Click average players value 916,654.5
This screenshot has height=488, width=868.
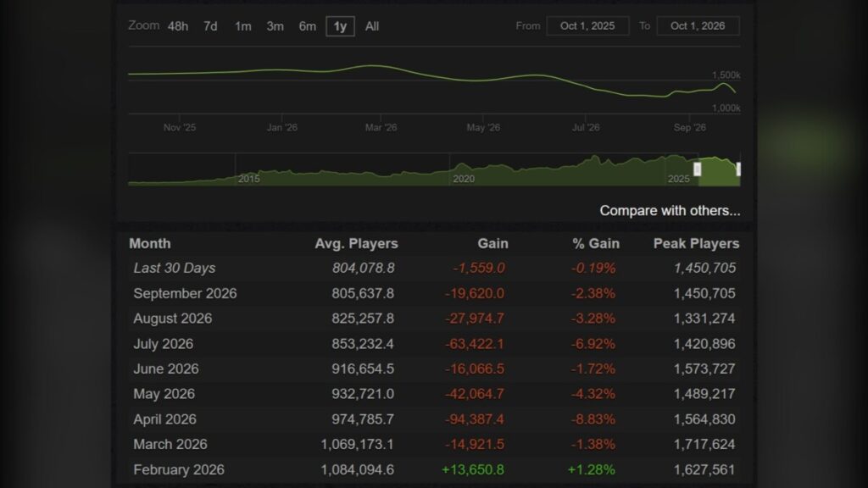[363, 369]
